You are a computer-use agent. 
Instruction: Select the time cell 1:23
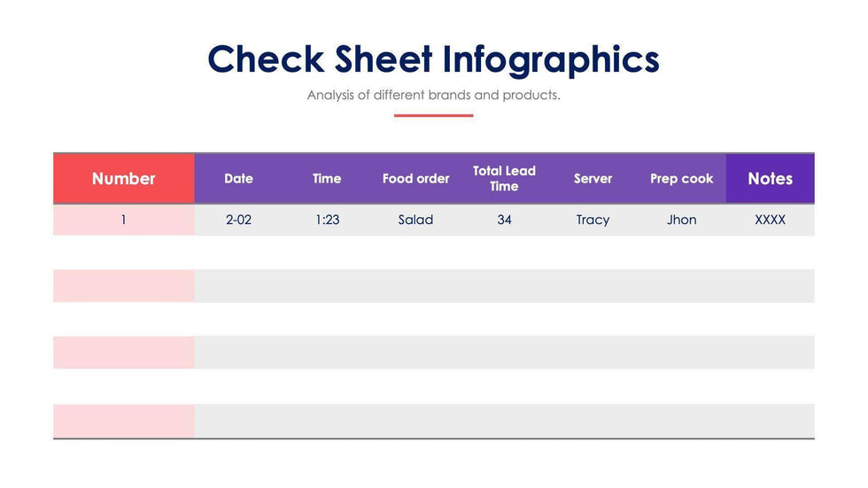(x=327, y=220)
